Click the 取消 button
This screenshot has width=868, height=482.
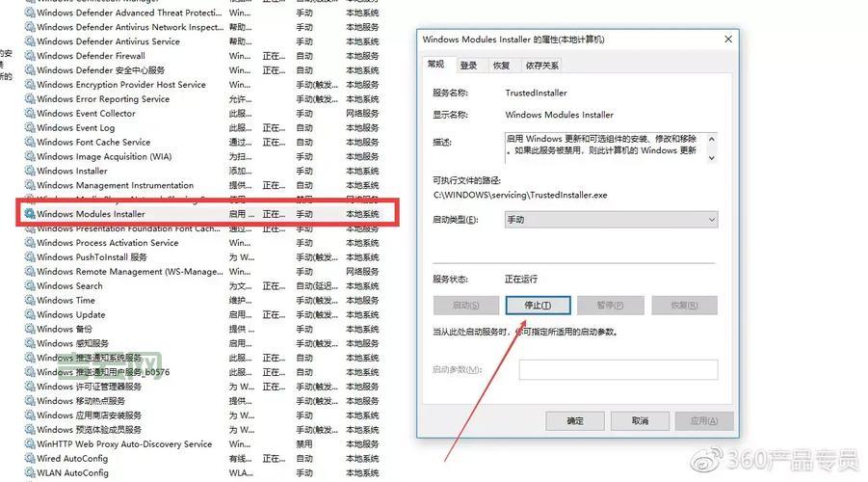(x=640, y=421)
